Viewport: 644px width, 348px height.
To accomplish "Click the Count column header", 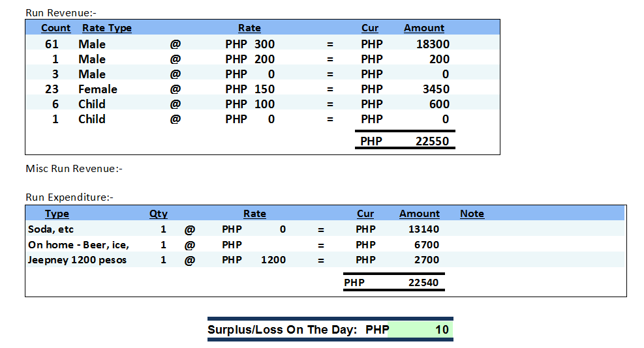I will pos(55,28).
